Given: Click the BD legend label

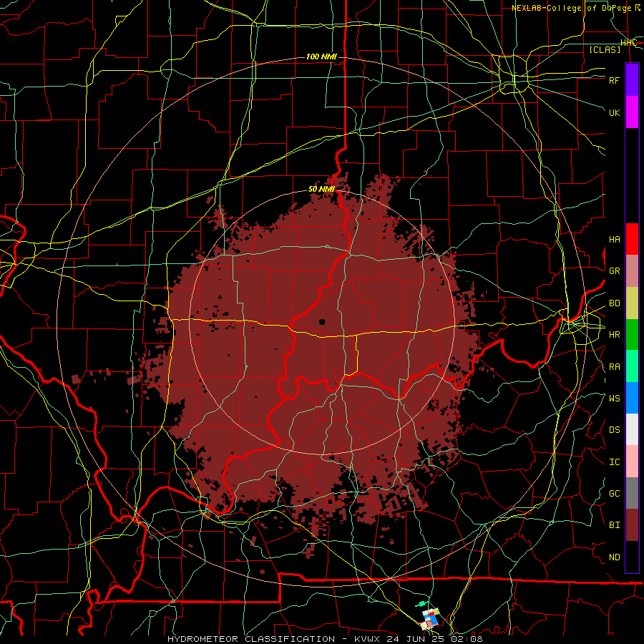Looking at the screenshot, I should coord(614,303).
